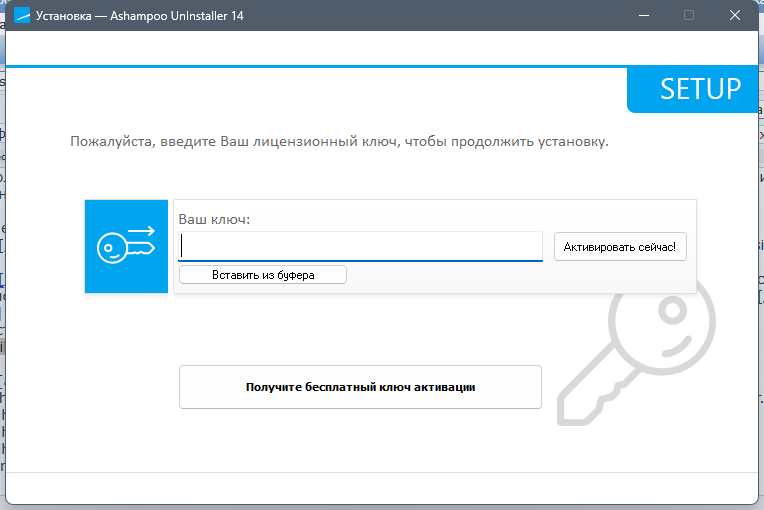Viewport: 764px width, 510px height.
Task: Click Получите бесплатный ключ активации button
Action: [x=361, y=387]
